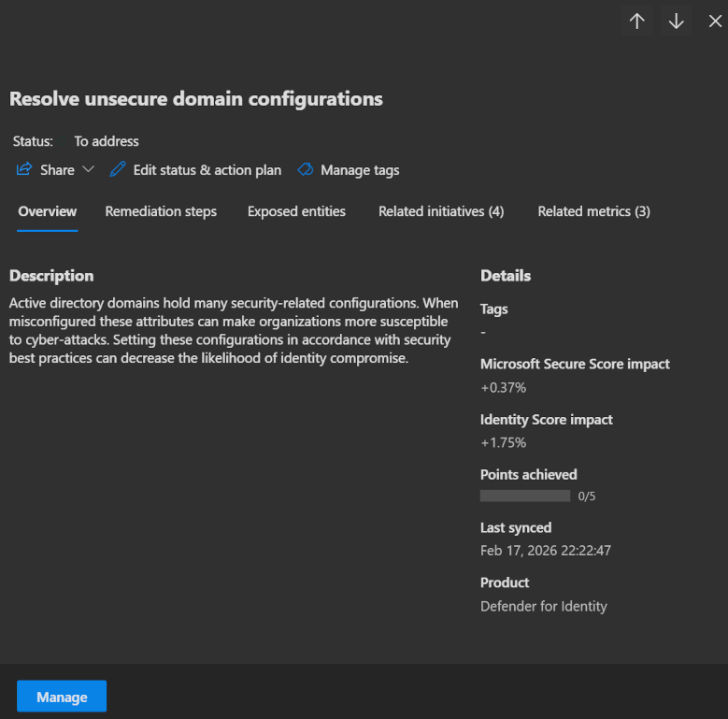This screenshot has height=719, width=728.
Task: Go to next recommendation with down arrow
Action: (x=677, y=22)
